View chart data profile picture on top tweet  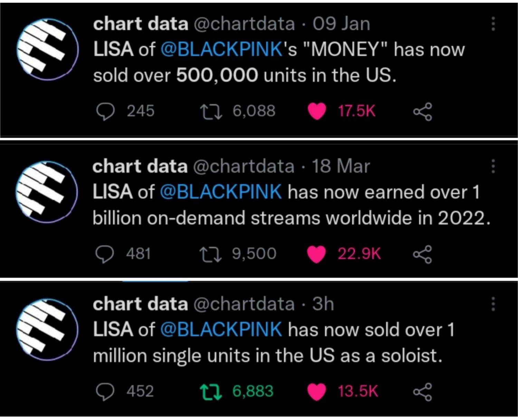pyautogui.click(x=48, y=49)
